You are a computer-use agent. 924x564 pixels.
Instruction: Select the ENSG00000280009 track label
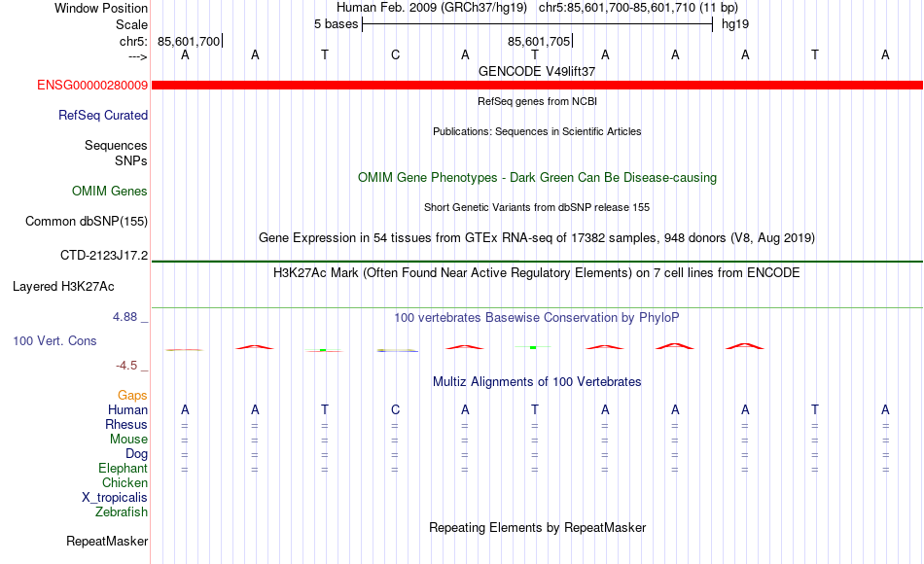pyautogui.click(x=92, y=86)
